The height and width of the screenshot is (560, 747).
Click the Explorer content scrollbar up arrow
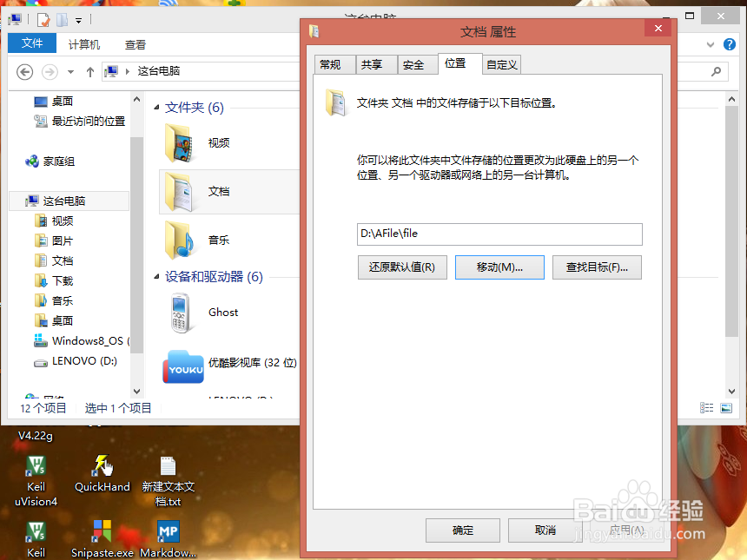[x=731, y=99]
